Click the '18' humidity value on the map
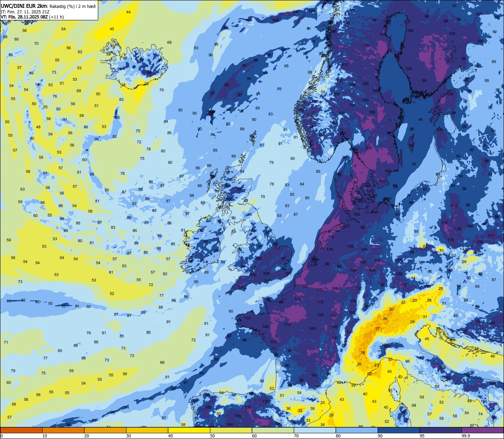The height and width of the screenshot is (439, 504). 363,352
